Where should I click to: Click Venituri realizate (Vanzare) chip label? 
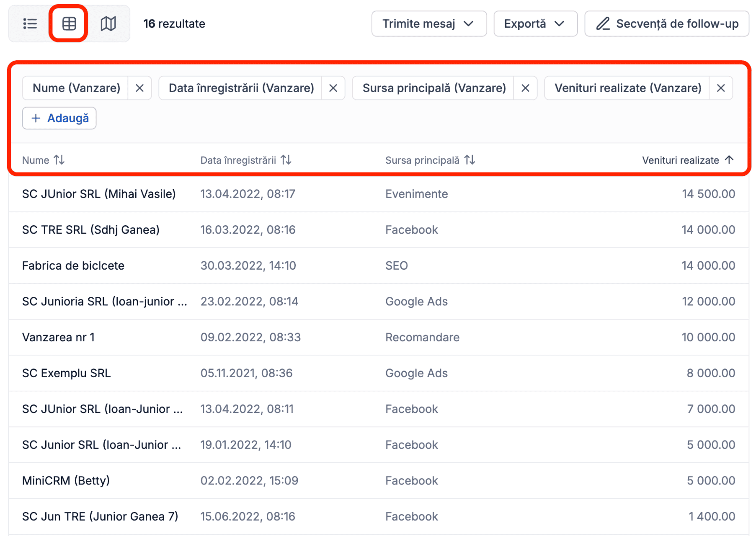pyautogui.click(x=628, y=88)
